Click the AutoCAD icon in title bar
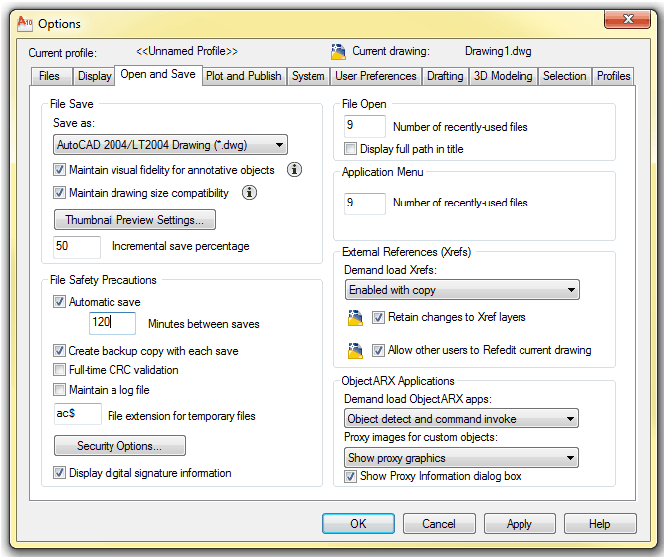The width and height of the screenshot is (665, 560). coord(27,23)
